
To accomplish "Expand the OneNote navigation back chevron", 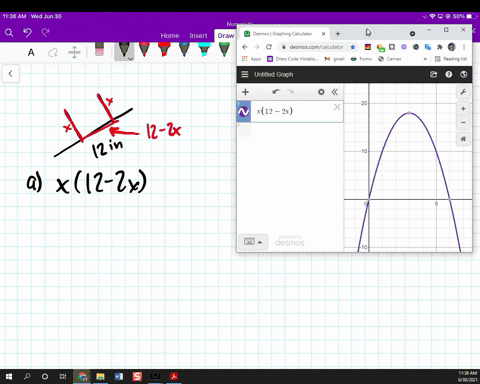I will pos(11,74).
